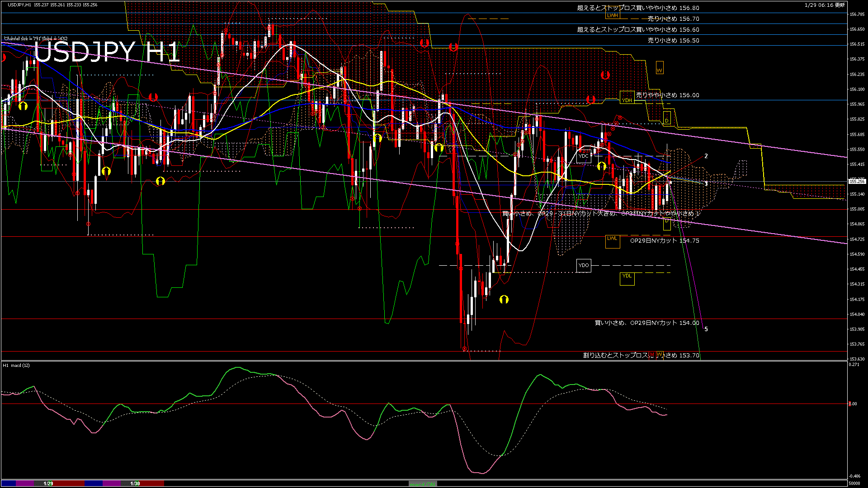Click the current price tag 155.256
Screen dimensions: 868x488
click(857, 181)
